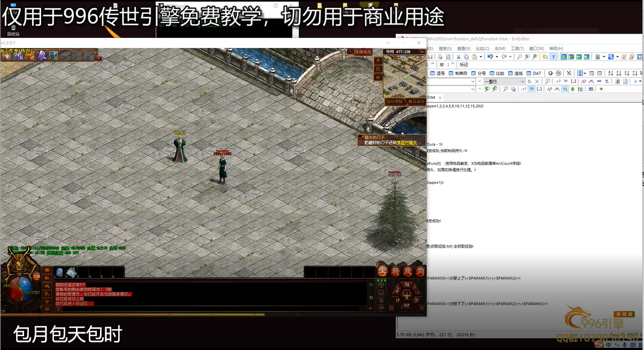Open the 窗口(W) menu in EmEditor

pos(536,49)
